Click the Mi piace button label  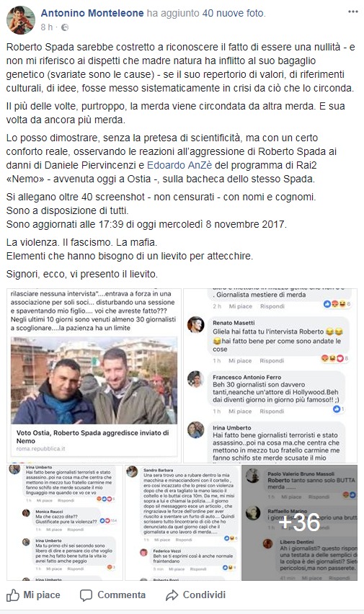(42, 595)
